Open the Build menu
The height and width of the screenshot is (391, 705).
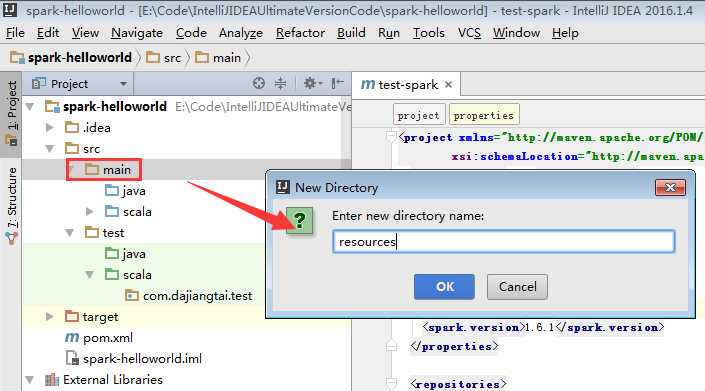pos(351,33)
